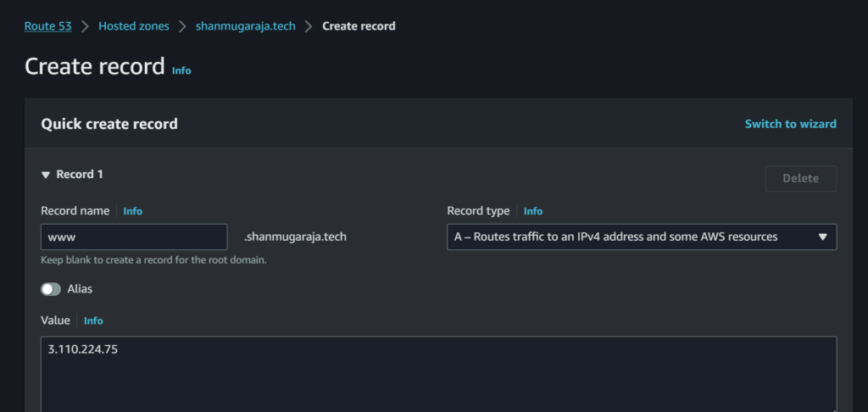Go to Hosted zones breadcrumb
Screen dimensions: 868x412
[x=134, y=26]
